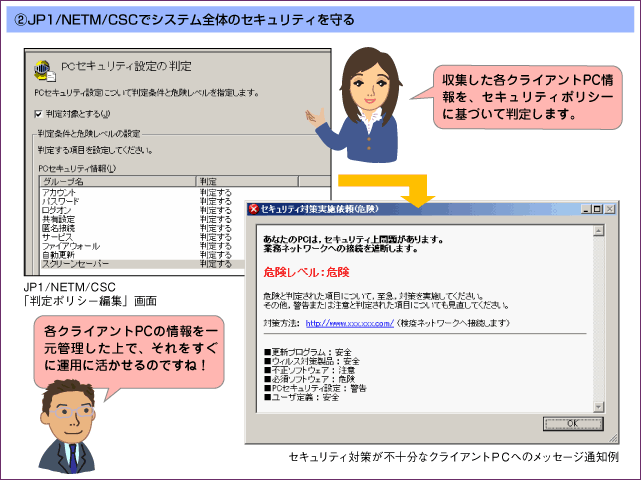Select the パスワード row
The height and width of the screenshot is (480, 641).
(143, 201)
